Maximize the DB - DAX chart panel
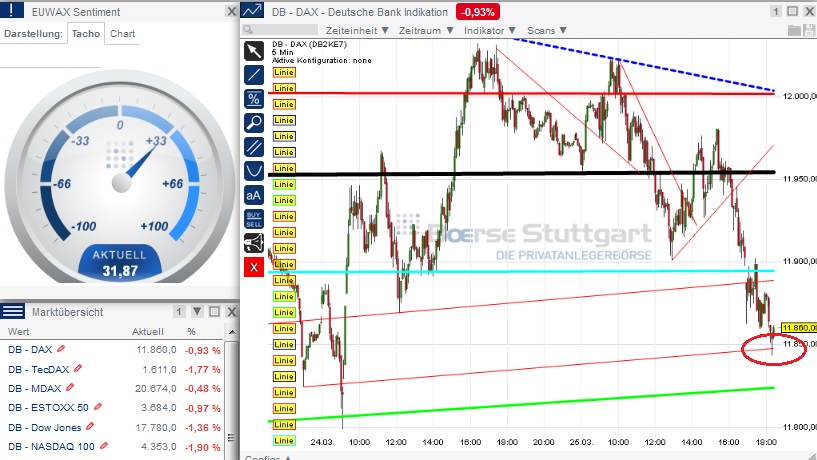The height and width of the screenshot is (460, 817). click(793, 11)
